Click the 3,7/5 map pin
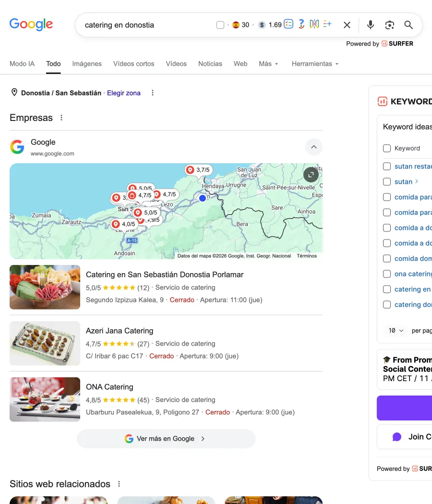Viewport: 432px width, 504px height. point(199,170)
